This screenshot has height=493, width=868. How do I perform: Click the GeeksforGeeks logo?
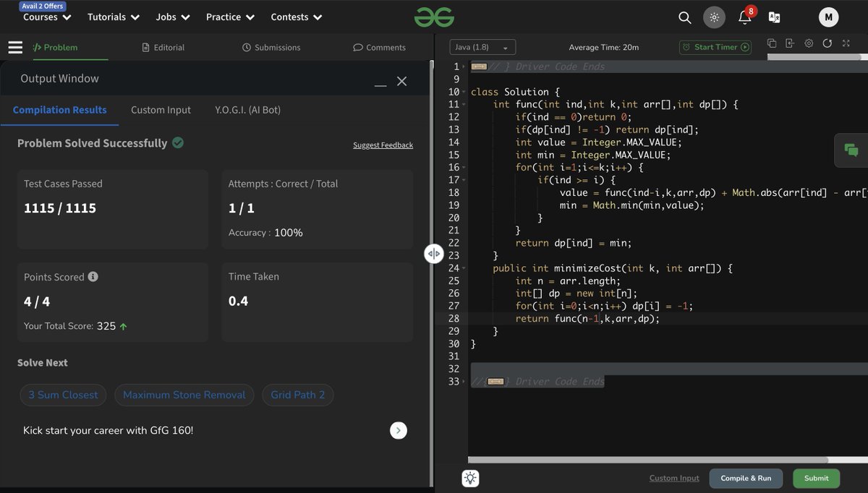click(x=434, y=16)
